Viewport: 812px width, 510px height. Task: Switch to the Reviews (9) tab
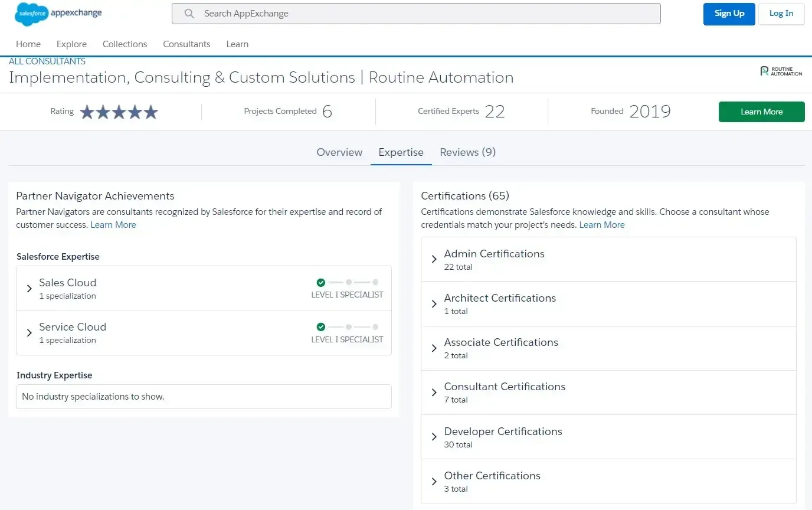pyautogui.click(x=468, y=152)
